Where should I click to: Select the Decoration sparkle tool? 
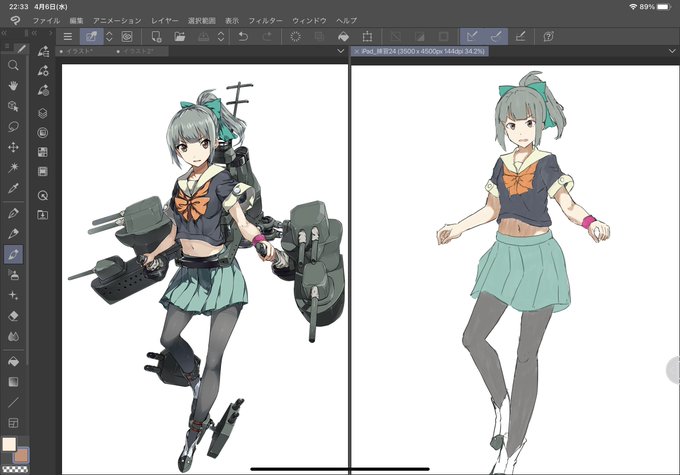click(13, 295)
